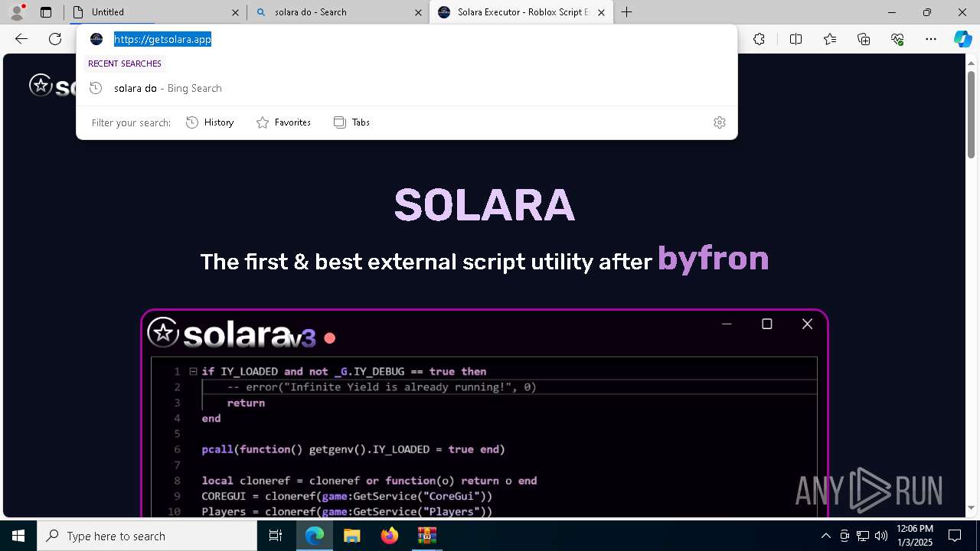Click the SOLARA heading text

coord(485,205)
